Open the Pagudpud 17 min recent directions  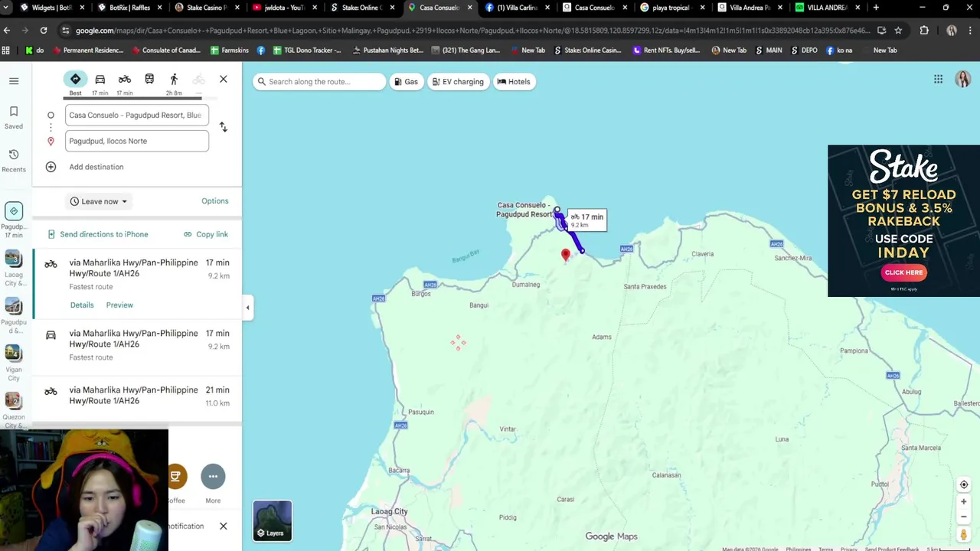pyautogui.click(x=14, y=220)
